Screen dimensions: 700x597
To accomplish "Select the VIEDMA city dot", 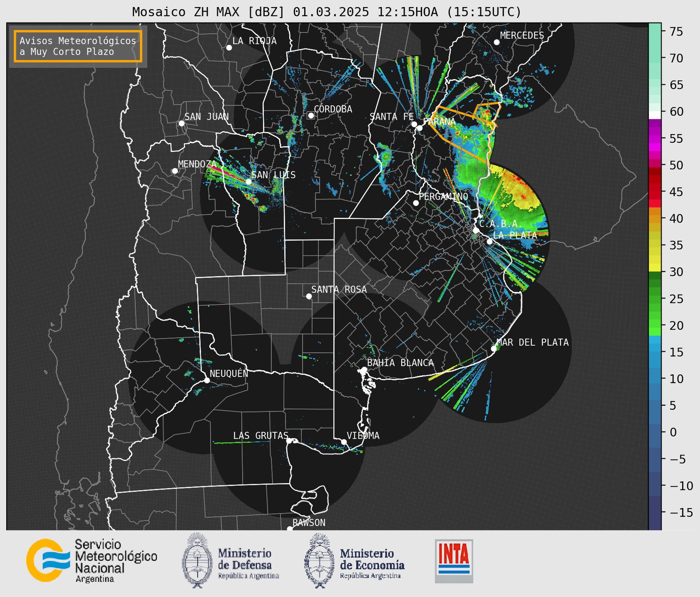I will click(x=344, y=442).
